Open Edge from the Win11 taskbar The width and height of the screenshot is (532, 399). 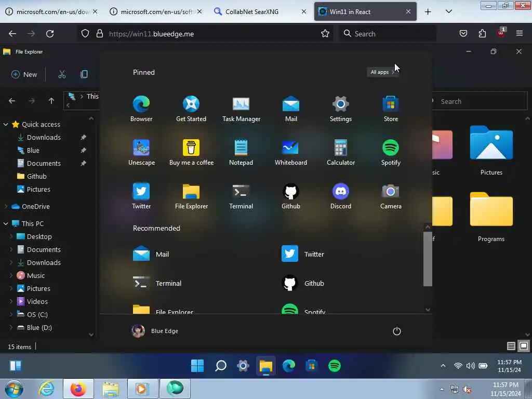289,366
